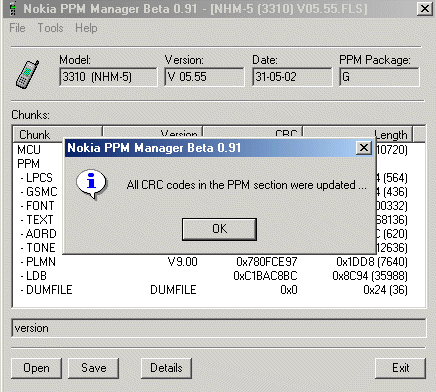The height and width of the screenshot is (392, 436).
Task: Select the FONT chunk row
Action: click(x=37, y=206)
